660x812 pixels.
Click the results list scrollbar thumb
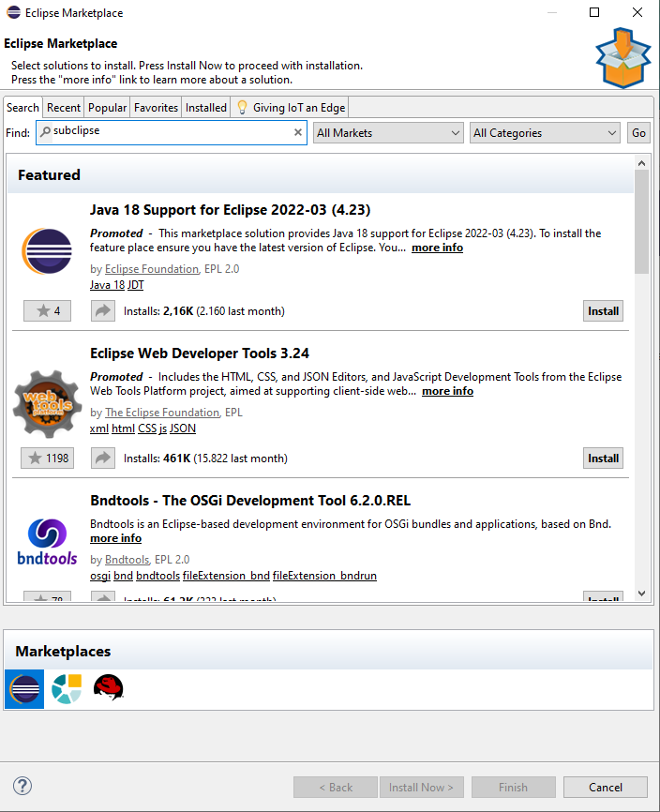[641, 221]
